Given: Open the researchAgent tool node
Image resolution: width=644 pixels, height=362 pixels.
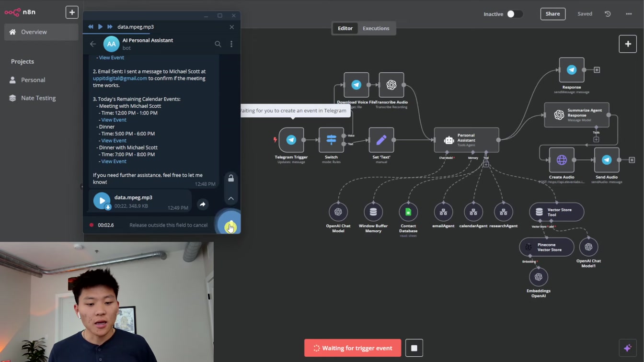Looking at the screenshot, I should tap(503, 212).
